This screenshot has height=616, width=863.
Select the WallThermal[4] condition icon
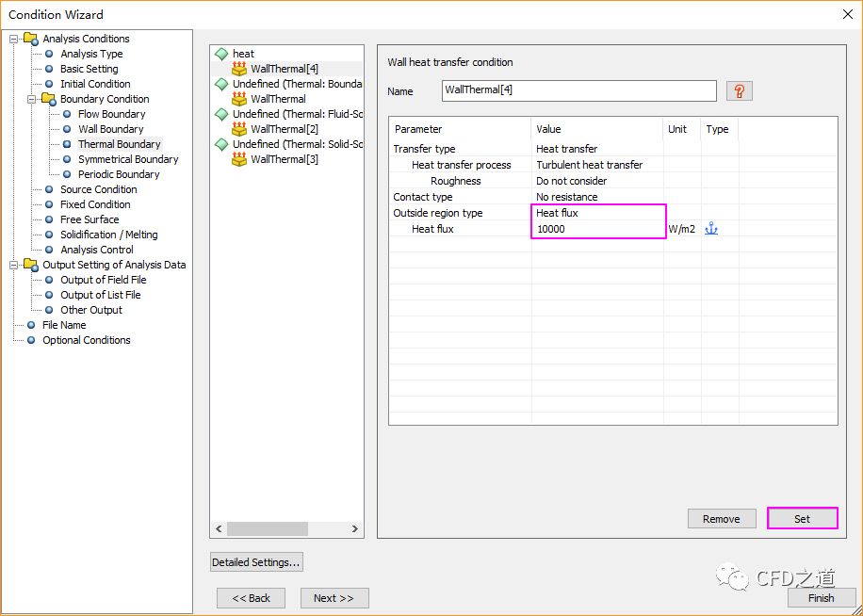point(239,69)
